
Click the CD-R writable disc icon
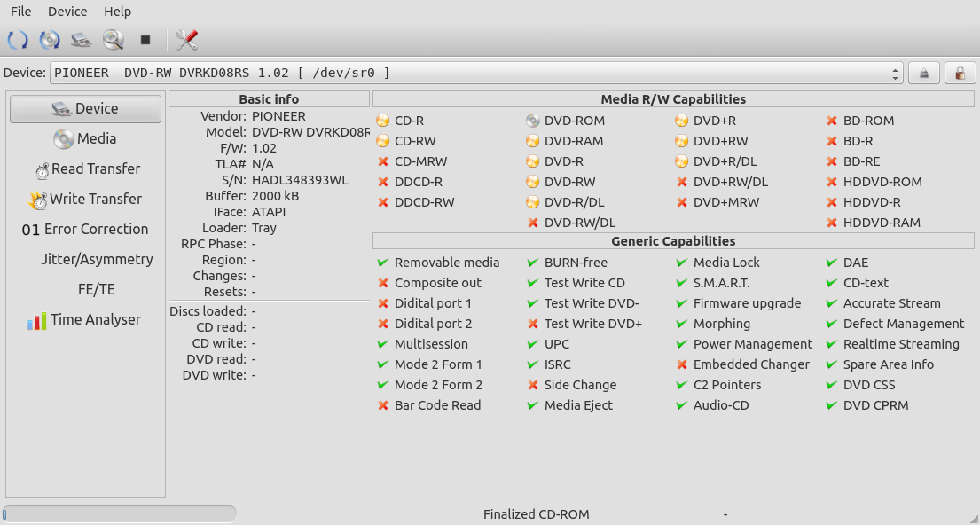[x=382, y=121]
